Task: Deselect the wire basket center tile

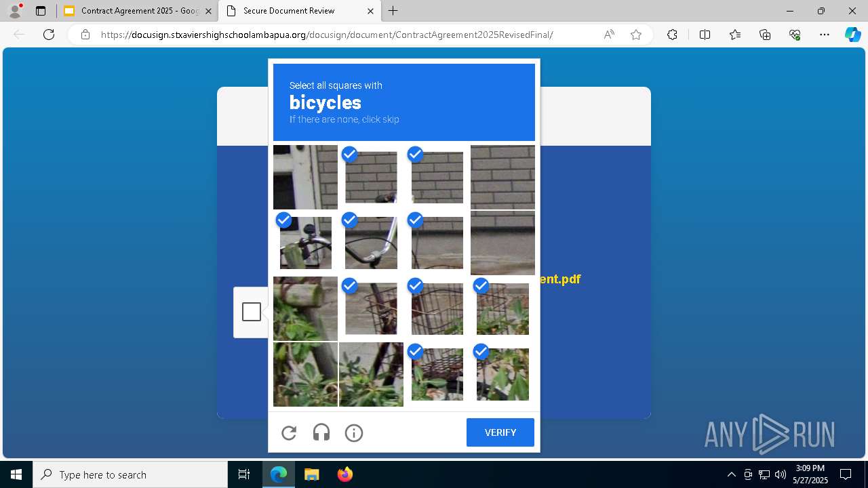Action: coord(437,308)
